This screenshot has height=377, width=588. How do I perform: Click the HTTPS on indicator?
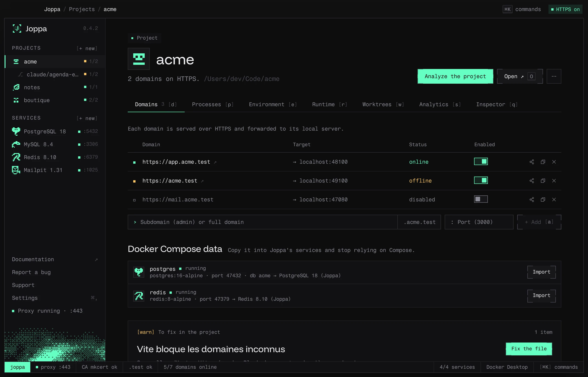(565, 9)
